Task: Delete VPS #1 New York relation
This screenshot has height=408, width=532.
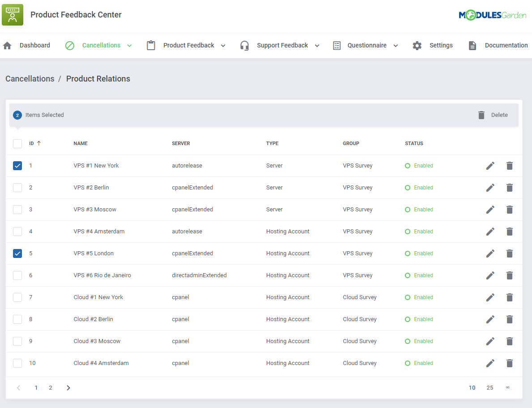Action: coord(509,166)
